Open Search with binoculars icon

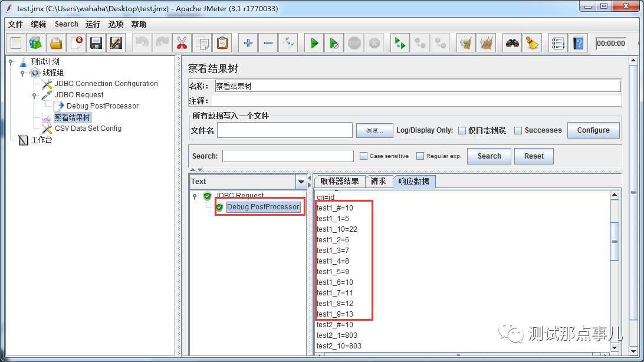click(512, 43)
